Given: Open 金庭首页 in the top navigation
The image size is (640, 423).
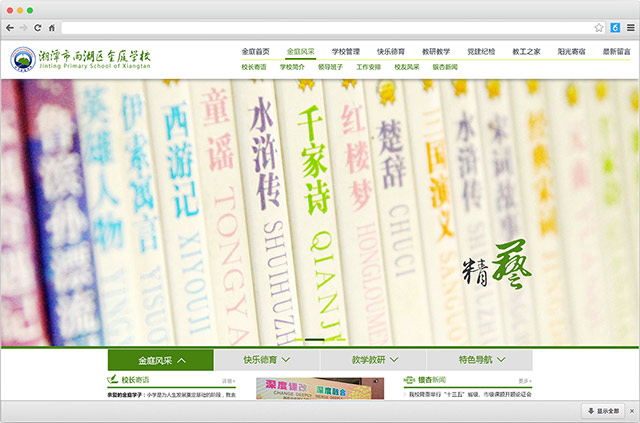Looking at the screenshot, I should click(255, 50).
